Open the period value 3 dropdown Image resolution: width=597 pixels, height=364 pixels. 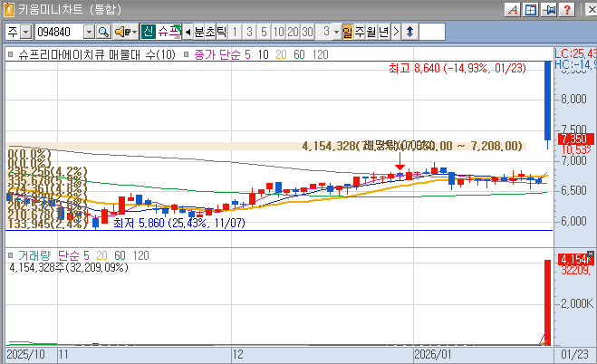(336, 32)
